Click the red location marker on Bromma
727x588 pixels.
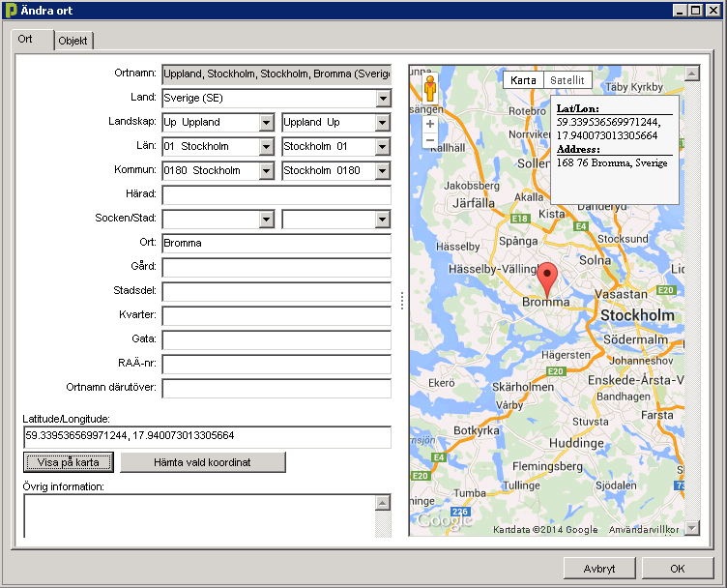(547, 280)
